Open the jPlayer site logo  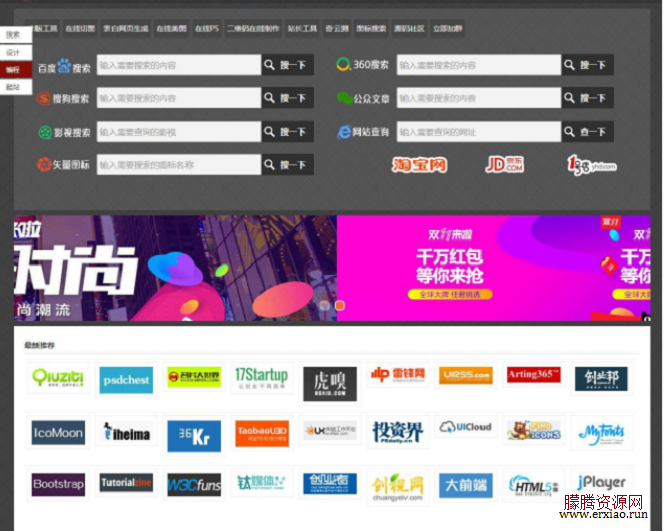pyautogui.click(x=601, y=483)
